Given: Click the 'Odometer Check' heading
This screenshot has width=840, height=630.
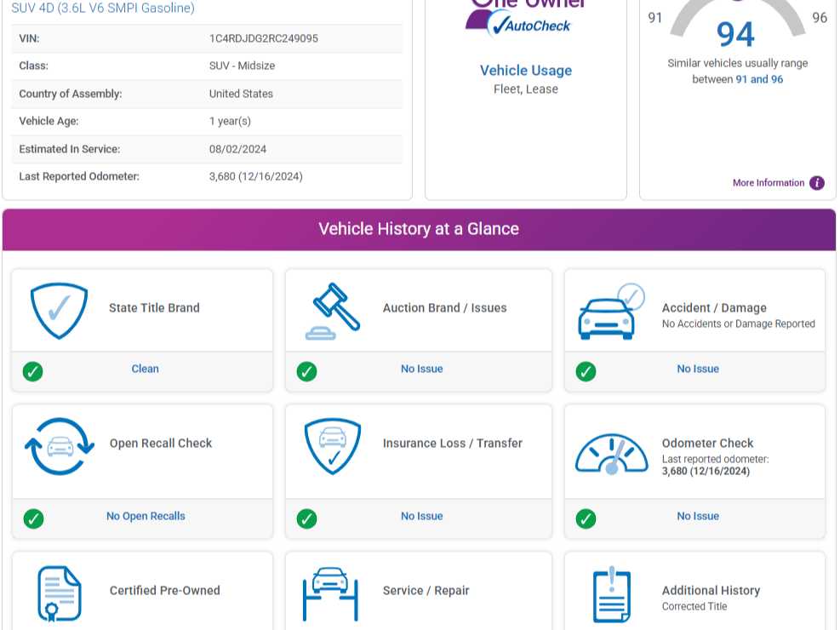Looking at the screenshot, I should tap(708, 444).
